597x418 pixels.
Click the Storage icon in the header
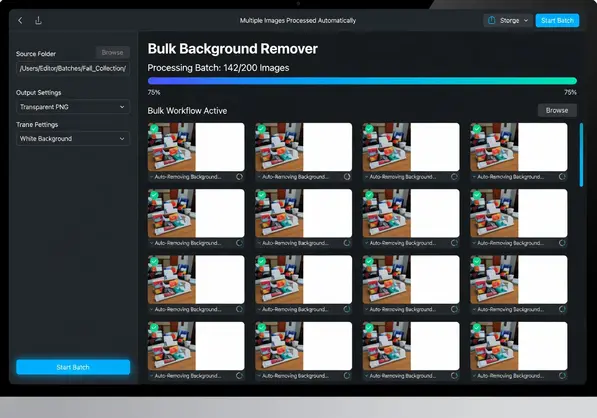492,20
